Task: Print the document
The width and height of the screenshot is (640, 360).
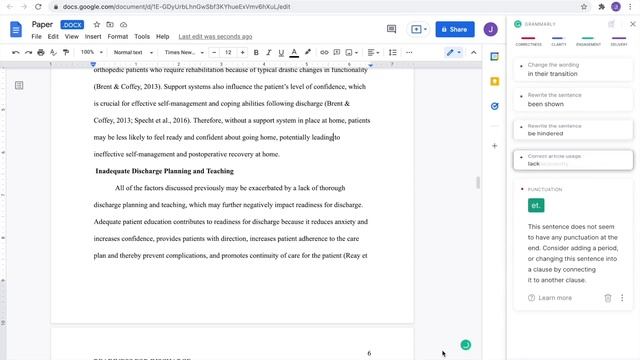Action: [41, 52]
